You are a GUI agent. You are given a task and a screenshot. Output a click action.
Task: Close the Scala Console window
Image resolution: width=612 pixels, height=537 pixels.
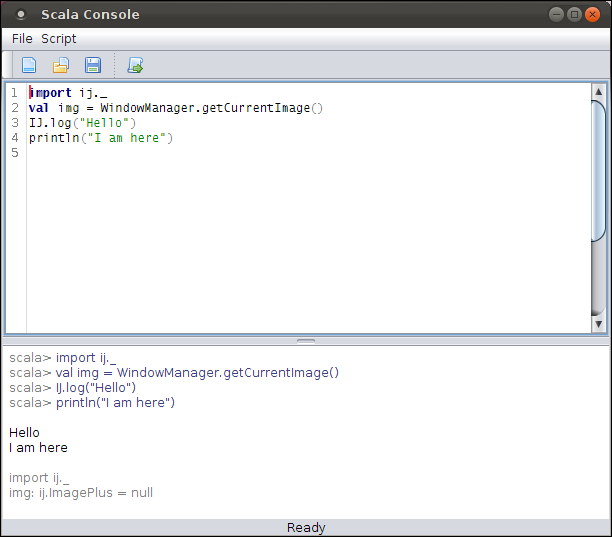point(593,14)
